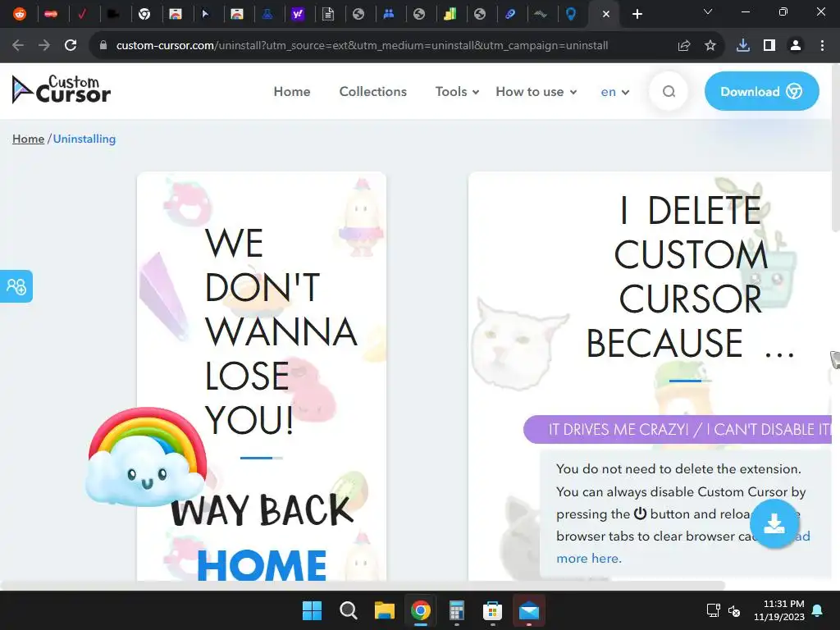Expand the Tools dropdown menu
Viewport: 840px width, 630px height.
457,92
